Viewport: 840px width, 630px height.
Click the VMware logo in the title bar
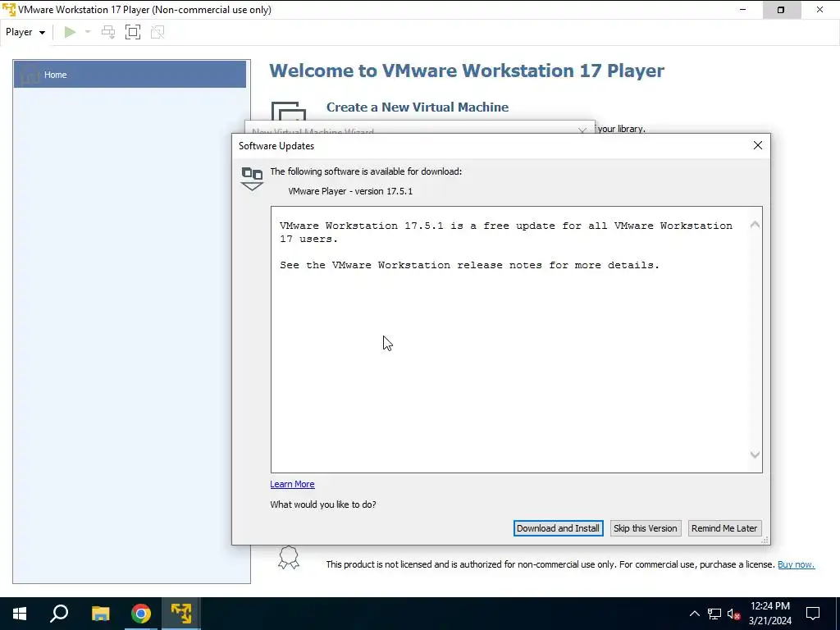(x=9, y=10)
